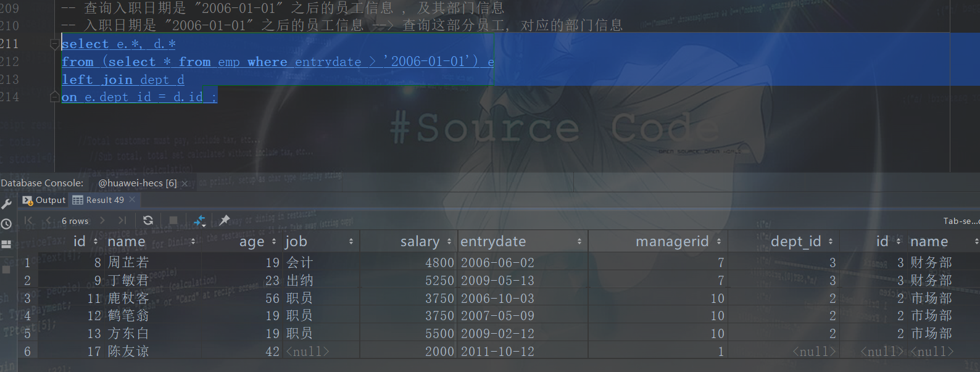The image size is (980, 372).
Task: Select row number 6 in results
Action: (x=27, y=352)
